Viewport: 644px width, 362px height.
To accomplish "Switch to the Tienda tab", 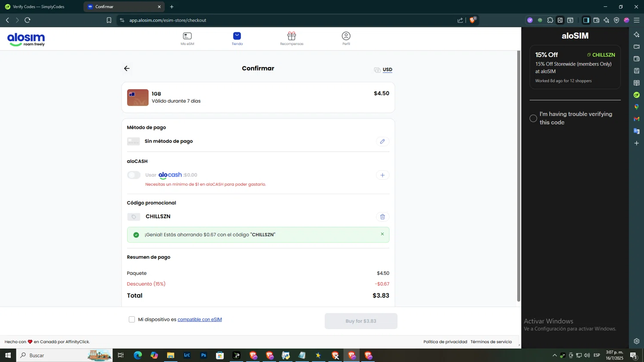I will click(237, 39).
